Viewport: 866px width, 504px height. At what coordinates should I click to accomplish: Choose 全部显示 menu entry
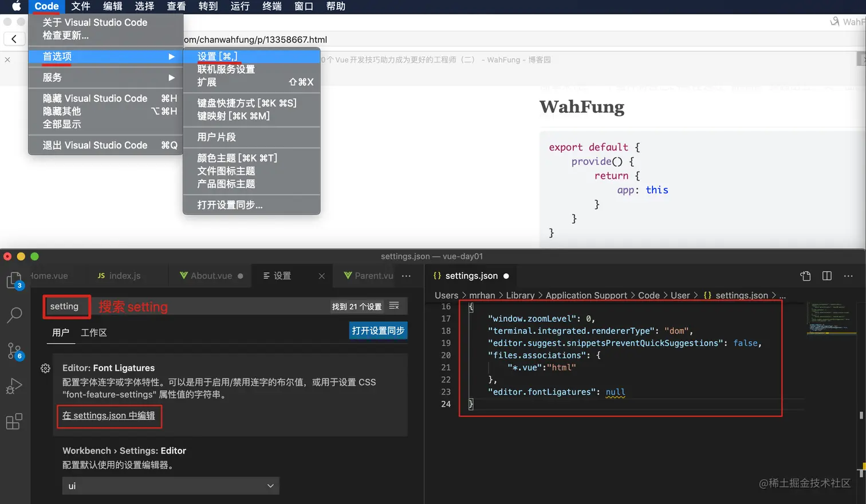tap(105, 124)
